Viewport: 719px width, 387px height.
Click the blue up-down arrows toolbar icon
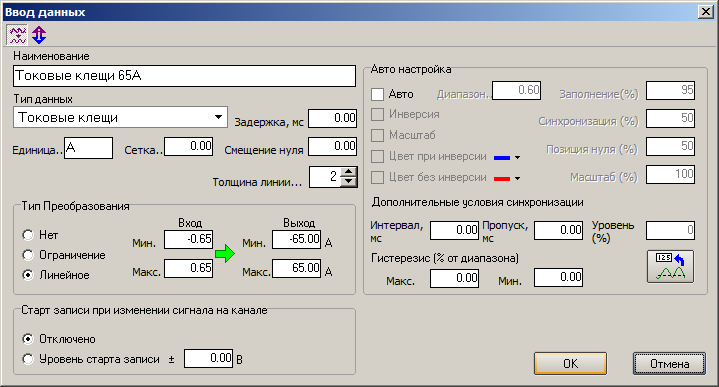(39, 35)
